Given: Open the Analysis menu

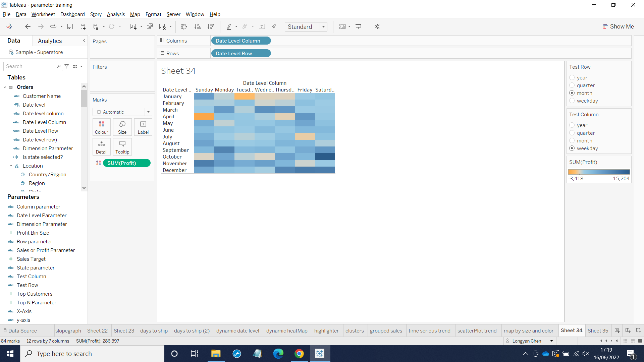Looking at the screenshot, I should [x=116, y=14].
